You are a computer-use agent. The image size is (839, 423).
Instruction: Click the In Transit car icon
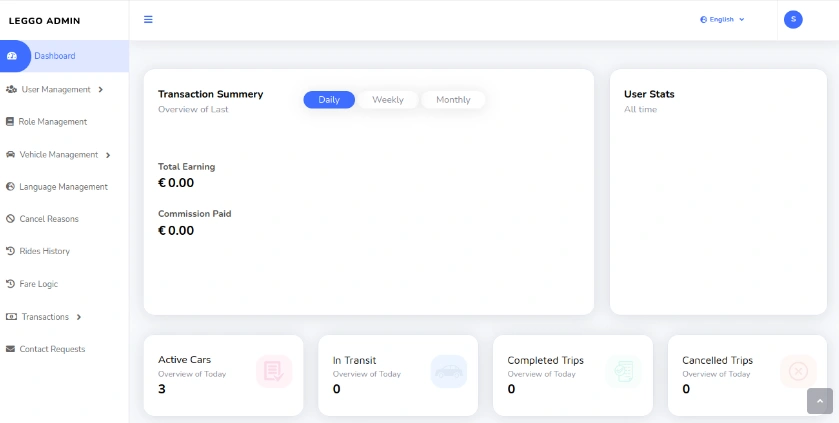tap(448, 372)
